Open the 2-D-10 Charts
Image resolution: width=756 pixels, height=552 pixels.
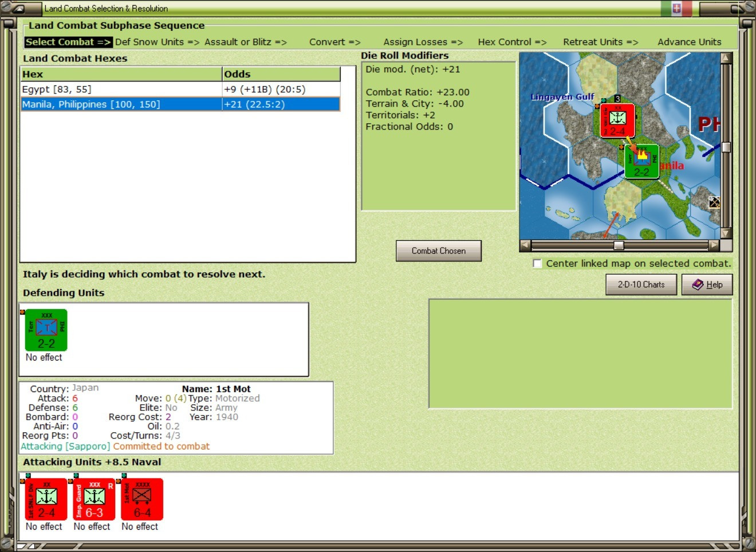point(641,284)
